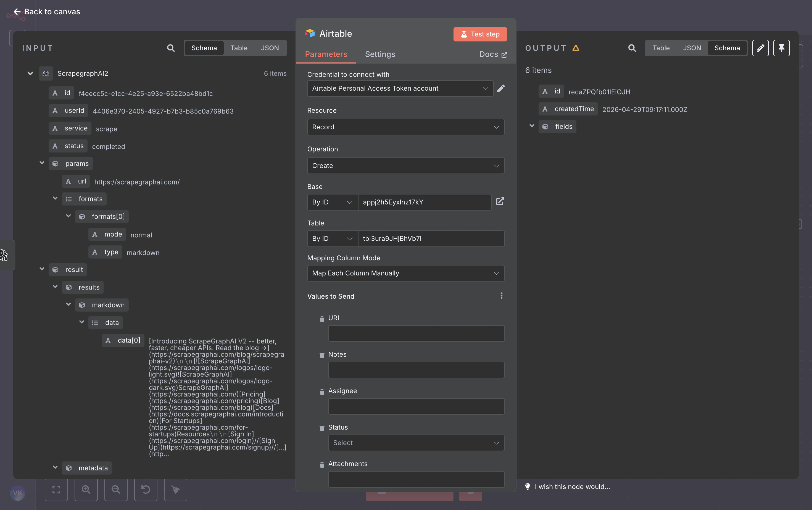Viewport: 812px width, 510px height.
Task: Open Values to Send options menu
Action: tap(502, 296)
